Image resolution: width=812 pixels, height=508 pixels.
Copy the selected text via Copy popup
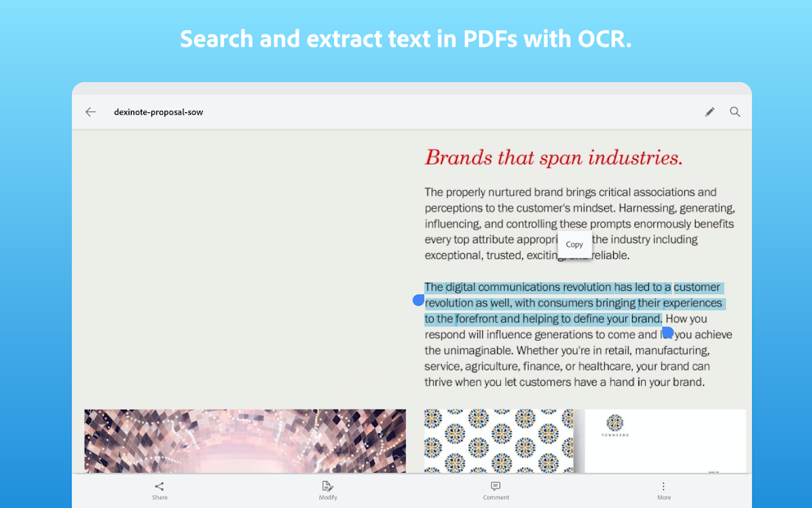(574, 244)
